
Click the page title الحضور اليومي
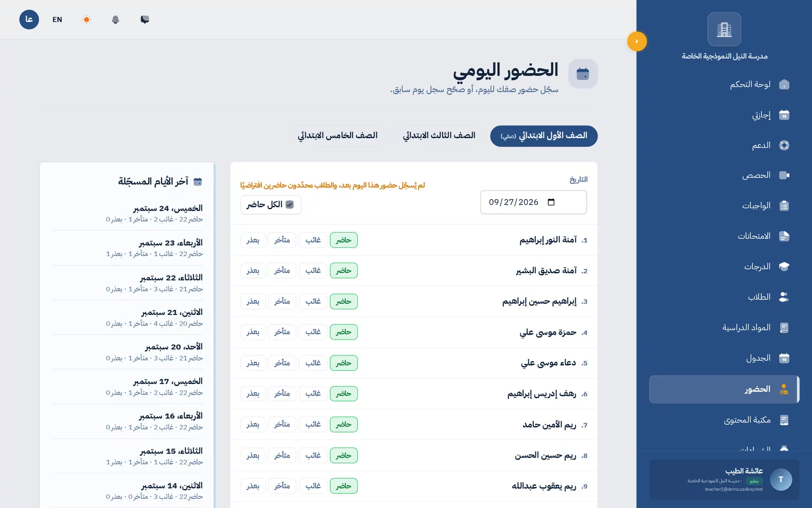coord(505,70)
